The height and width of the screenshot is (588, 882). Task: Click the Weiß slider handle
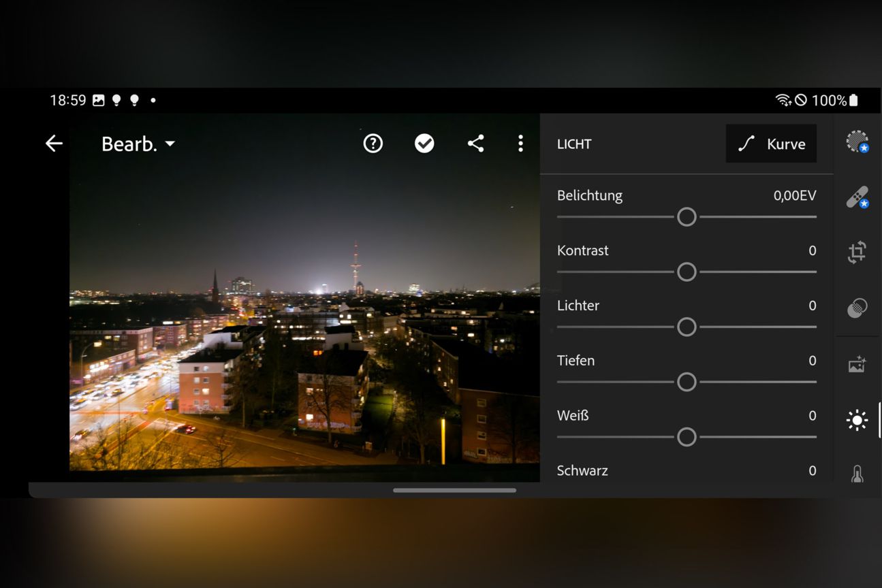(x=687, y=436)
